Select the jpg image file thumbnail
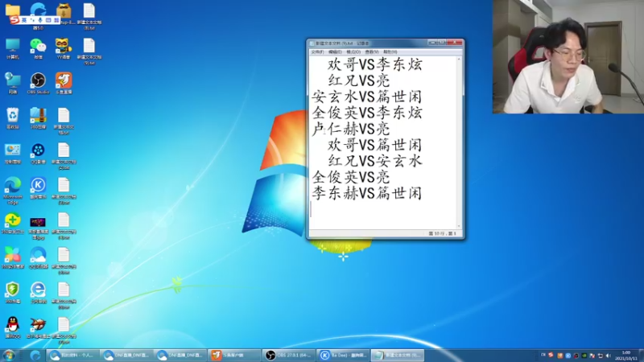 click(38, 226)
